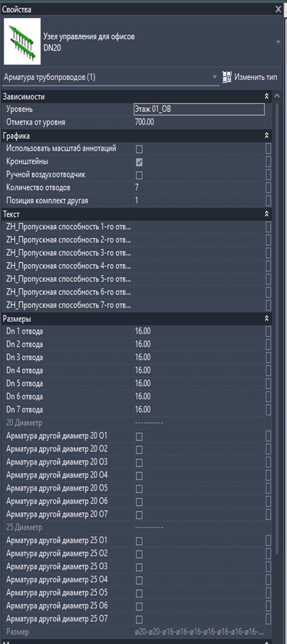Enable Использовать масштаб аннотаций checkbox
287x644 pixels.
coord(139,149)
